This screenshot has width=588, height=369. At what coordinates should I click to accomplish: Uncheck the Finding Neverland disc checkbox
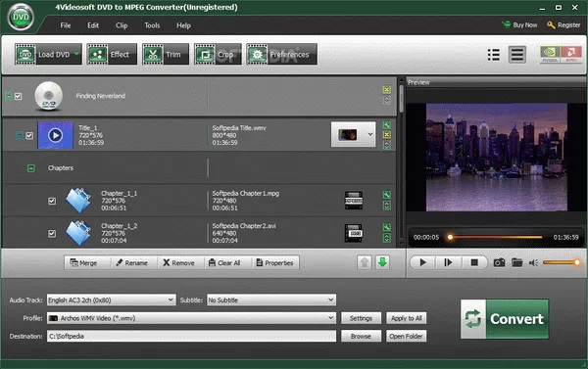pos(18,96)
